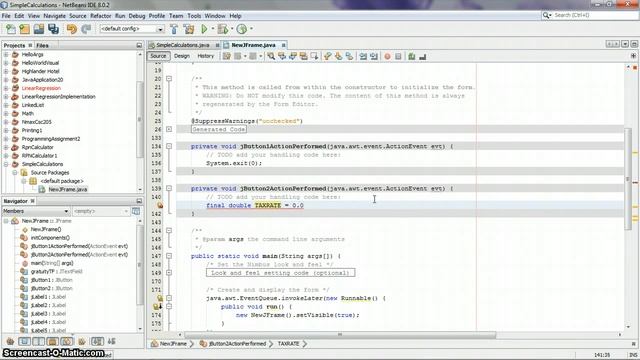The image size is (640, 360).
Task: Click the Find Selection magnifier icon
Action: coord(271,56)
